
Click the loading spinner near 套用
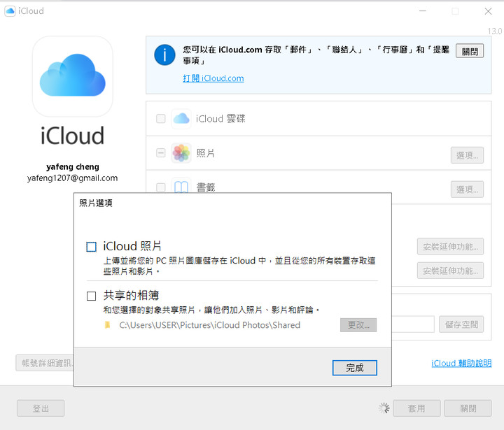pyautogui.click(x=384, y=408)
